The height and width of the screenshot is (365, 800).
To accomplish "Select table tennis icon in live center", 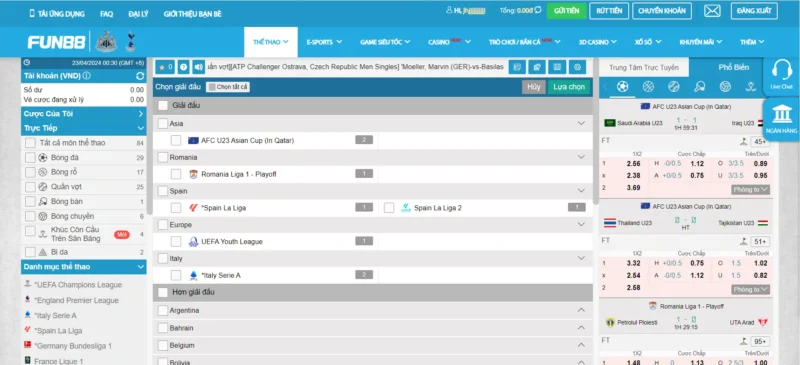I will [699, 86].
